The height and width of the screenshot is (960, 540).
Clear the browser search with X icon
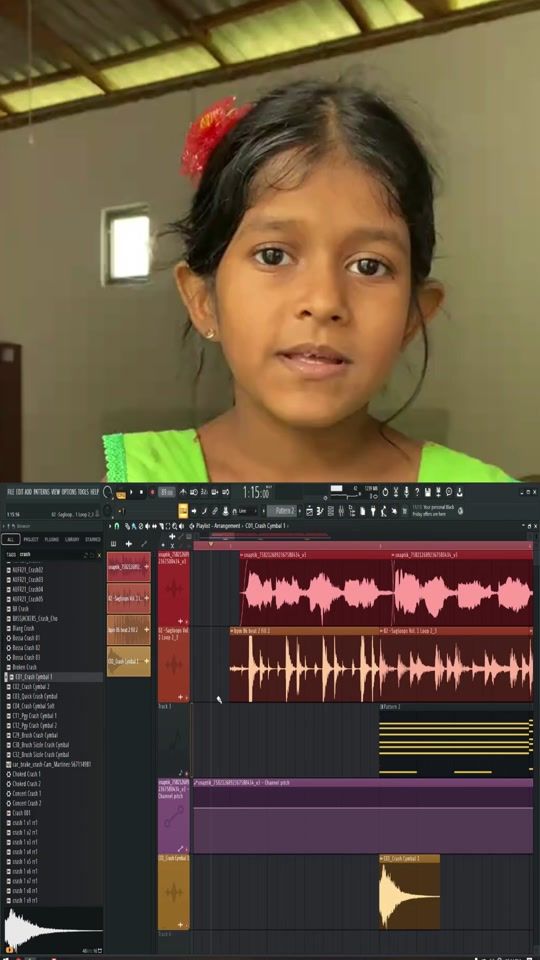tap(99, 555)
